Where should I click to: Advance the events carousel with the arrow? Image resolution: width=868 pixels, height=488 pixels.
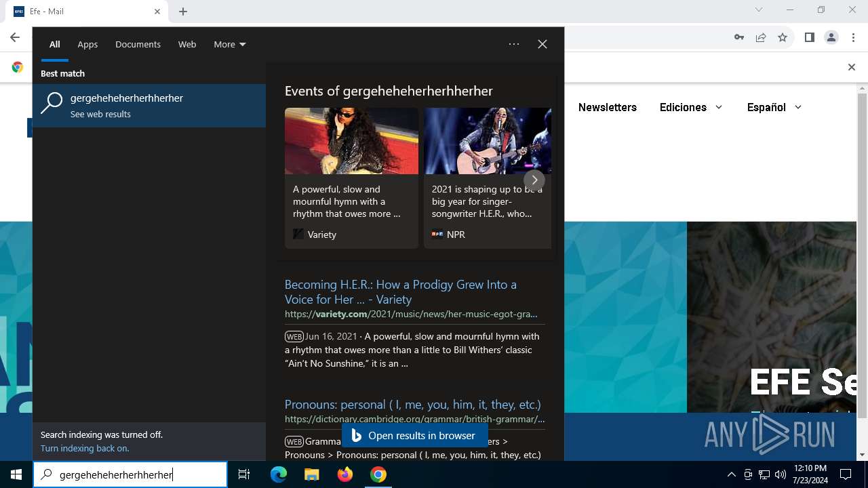coord(534,180)
